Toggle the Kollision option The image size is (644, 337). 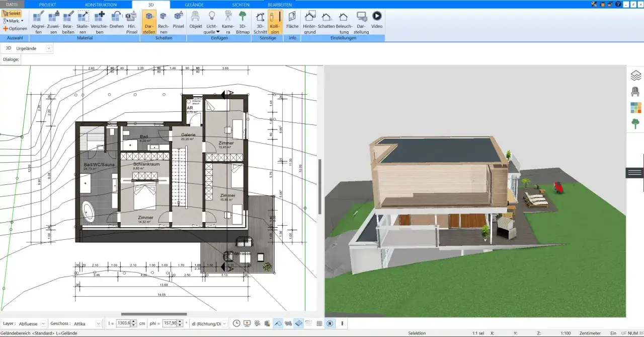[275, 22]
